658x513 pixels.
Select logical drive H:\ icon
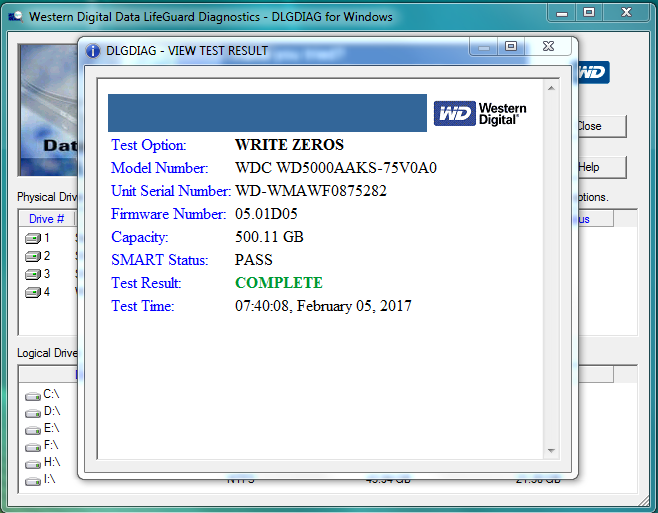pyautogui.click(x=33, y=464)
